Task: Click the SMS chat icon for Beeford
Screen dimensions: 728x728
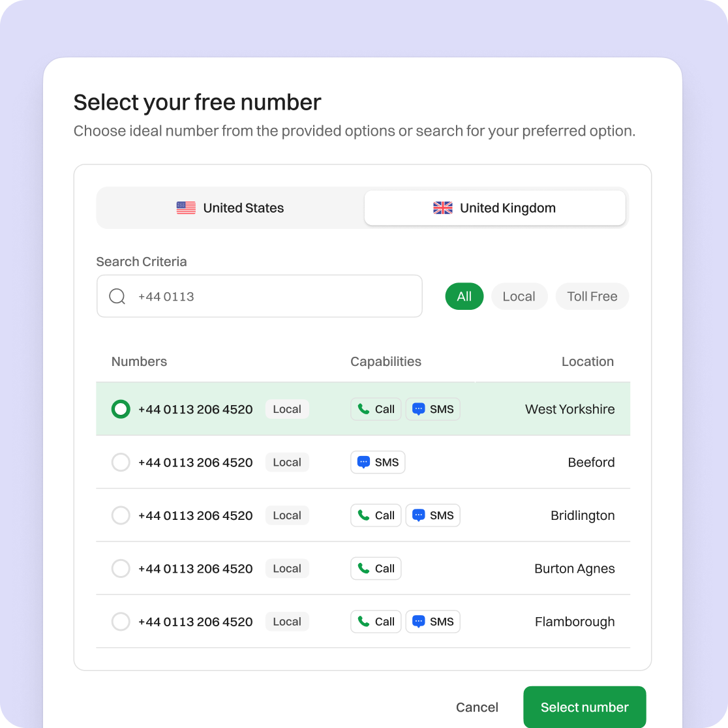Action: coord(364,463)
